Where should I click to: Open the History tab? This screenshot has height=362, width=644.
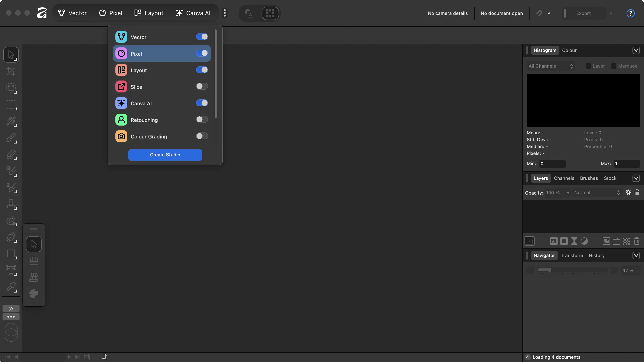point(596,256)
